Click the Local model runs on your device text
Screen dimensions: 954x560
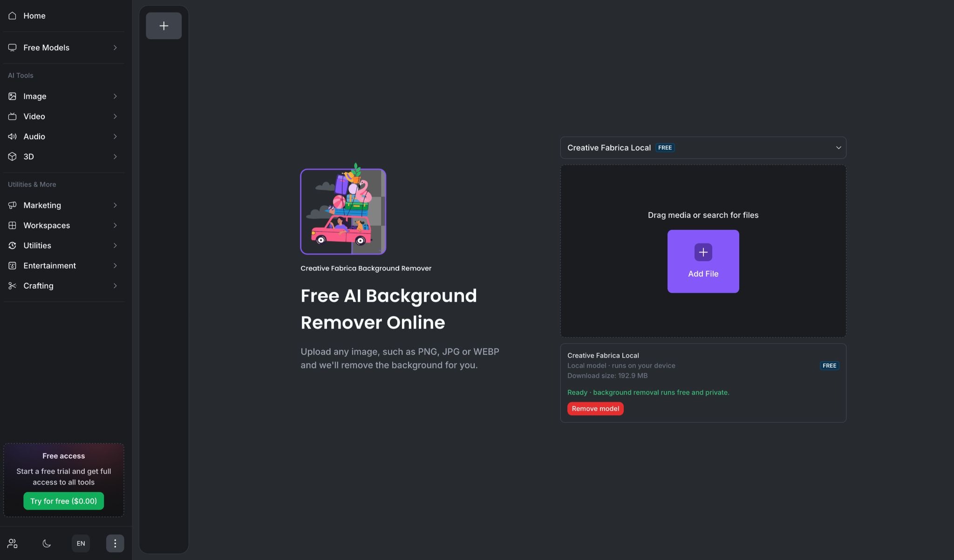click(621, 365)
